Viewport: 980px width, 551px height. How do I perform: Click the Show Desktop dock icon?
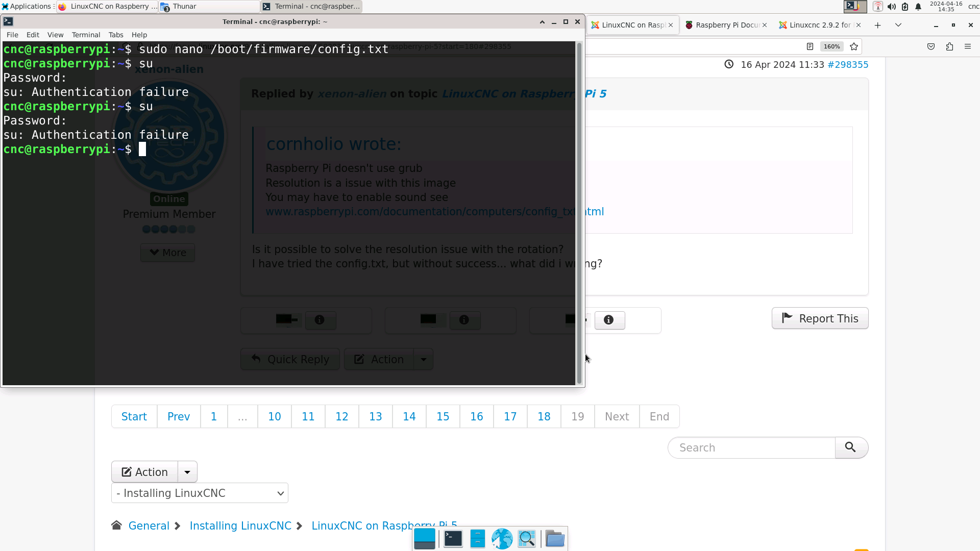tap(425, 539)
